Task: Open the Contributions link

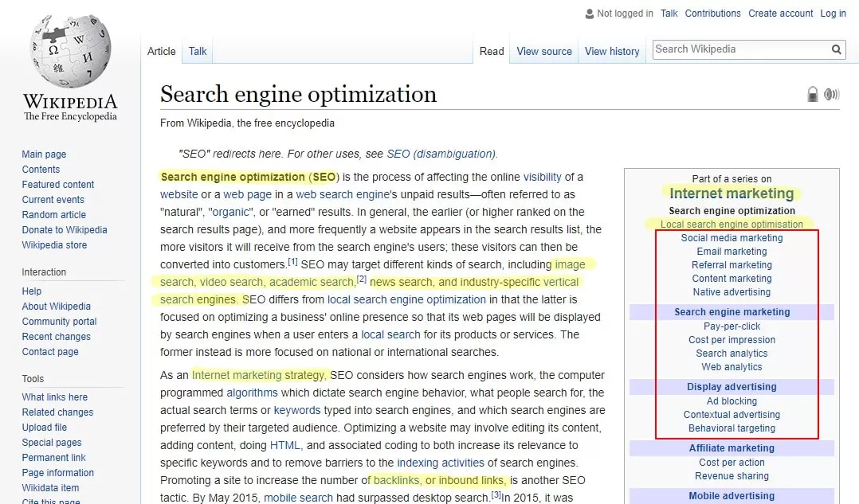Action: pos(712,13)
